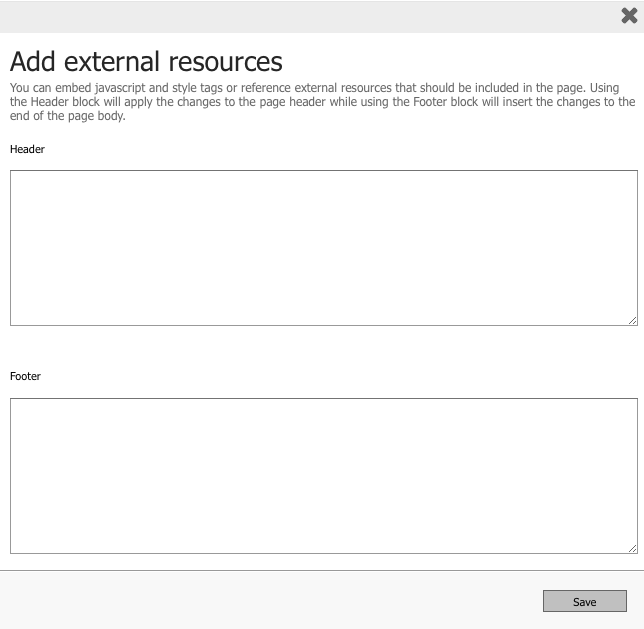Screen dimensions: 644x629
Task: Focus the Footer text area
Action: pos(323,475)
